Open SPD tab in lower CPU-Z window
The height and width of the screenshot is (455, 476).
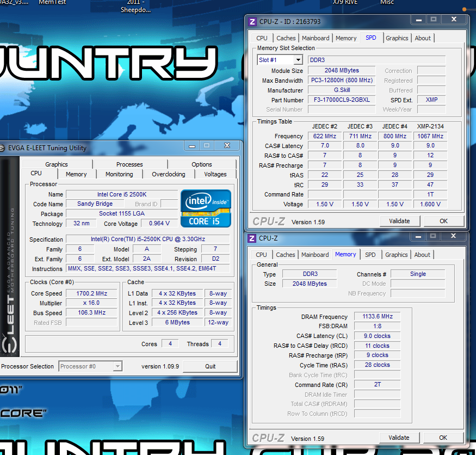370,255
